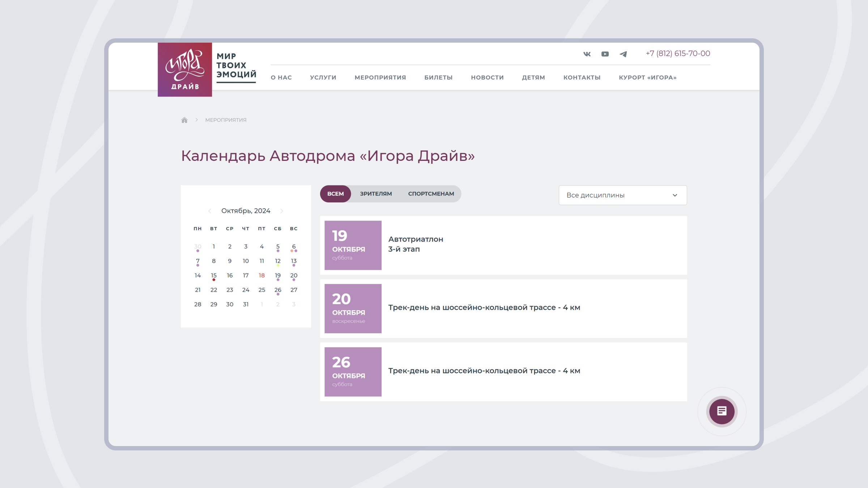The image size is (868, 488).
Task: Select greyed September 30 in the calendar
Action: tap(197, 247)
